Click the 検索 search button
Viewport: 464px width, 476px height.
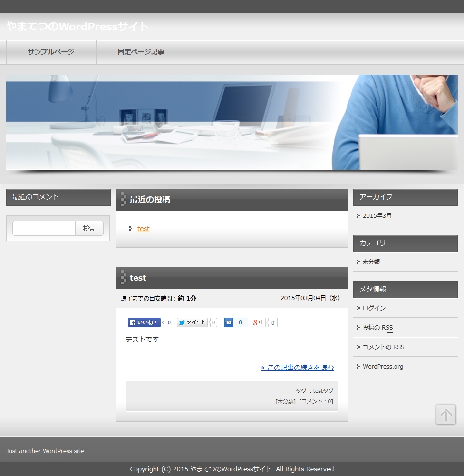click(89, 228)
